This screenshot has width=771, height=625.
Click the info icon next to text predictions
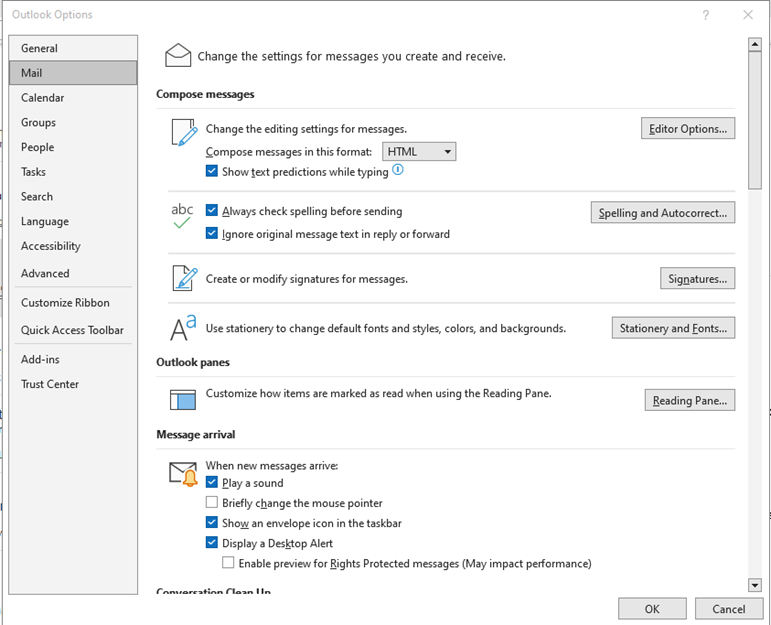point(398,170)
